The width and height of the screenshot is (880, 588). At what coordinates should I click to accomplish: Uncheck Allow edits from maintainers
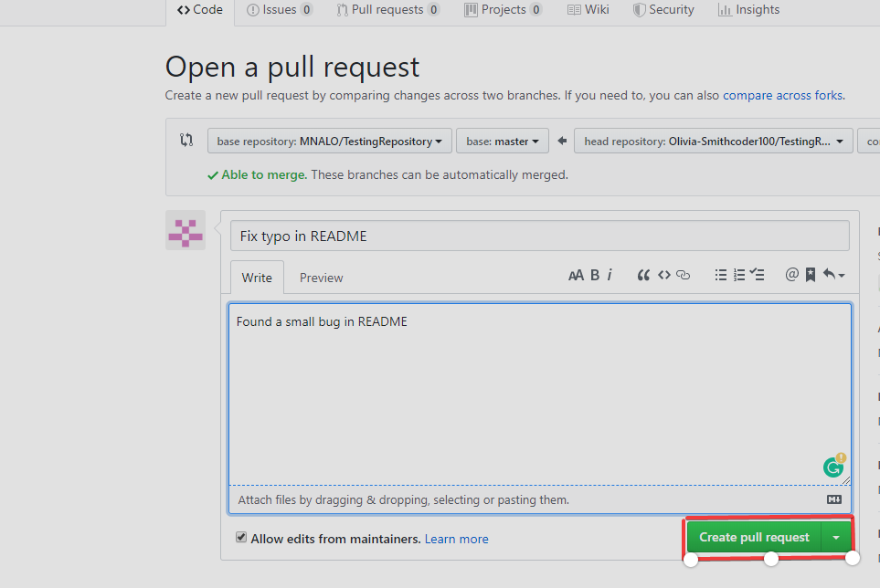pyautogui.click(x=241, y=538)
